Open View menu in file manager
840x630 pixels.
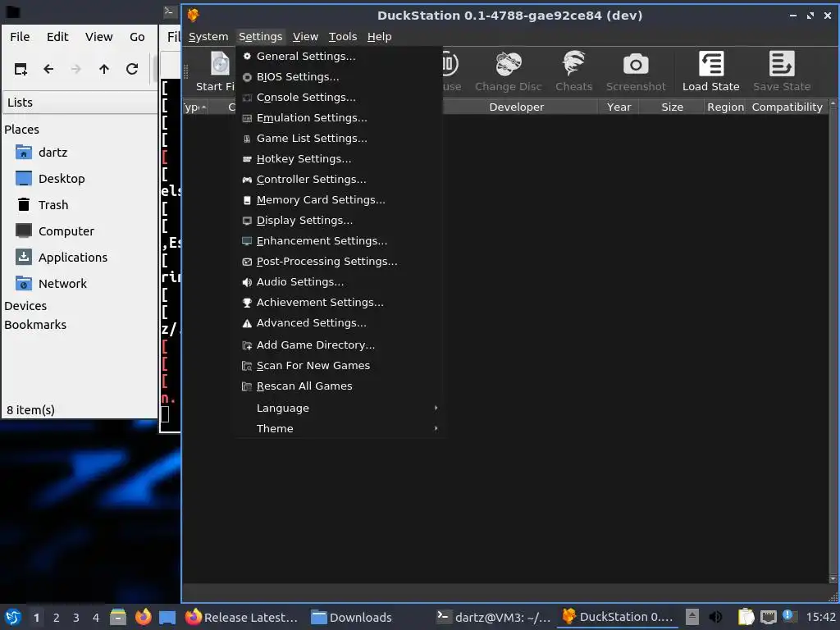tap(99, 36)
